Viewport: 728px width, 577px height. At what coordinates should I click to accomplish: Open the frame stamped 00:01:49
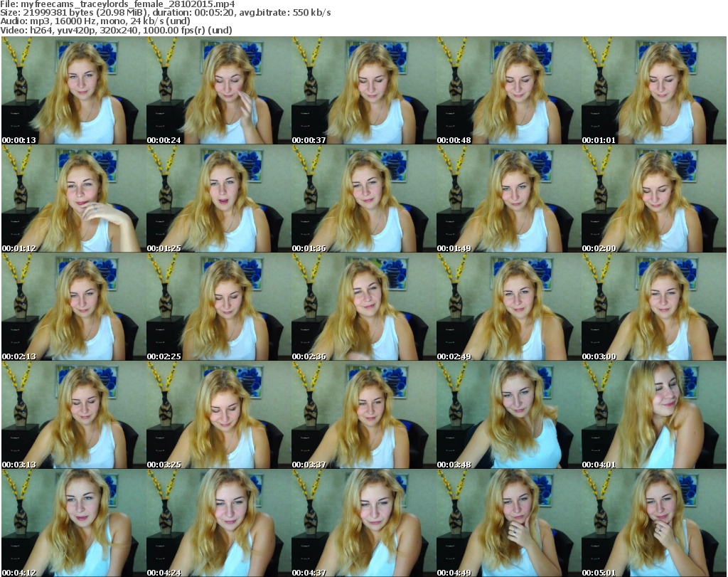(508, 198)
